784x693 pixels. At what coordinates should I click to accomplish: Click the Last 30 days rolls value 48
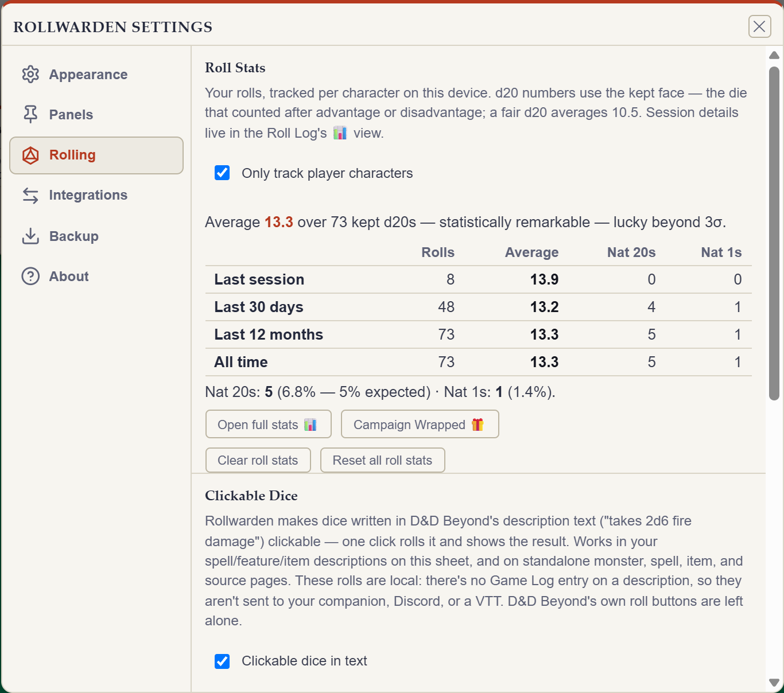[x=447, y=307]
